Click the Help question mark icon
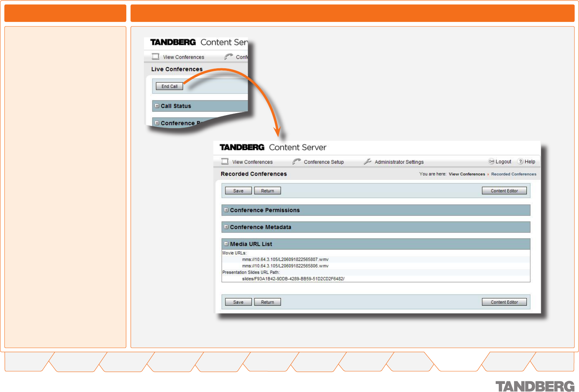Image resolution: width=579 pixels, height=392 pixels. click(x=520, y=161)
